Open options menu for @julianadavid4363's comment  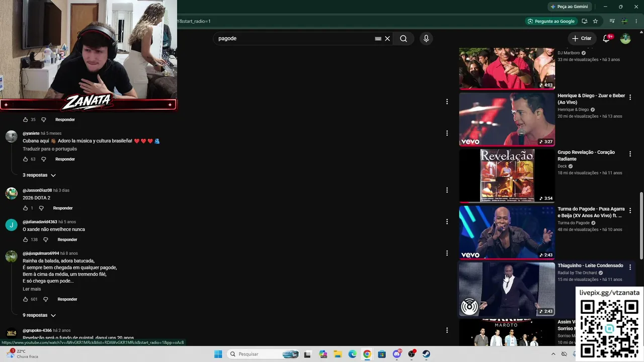point(447,222)
